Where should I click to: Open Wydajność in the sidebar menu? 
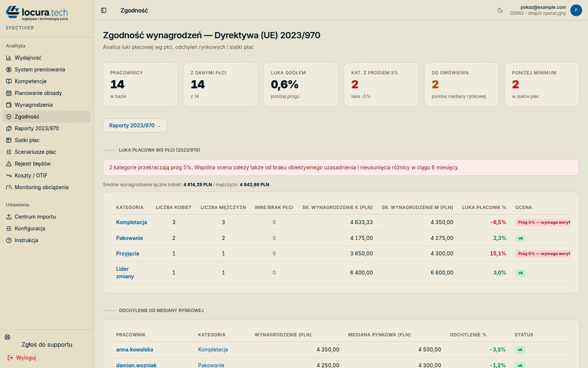click(x=47, y=58)
